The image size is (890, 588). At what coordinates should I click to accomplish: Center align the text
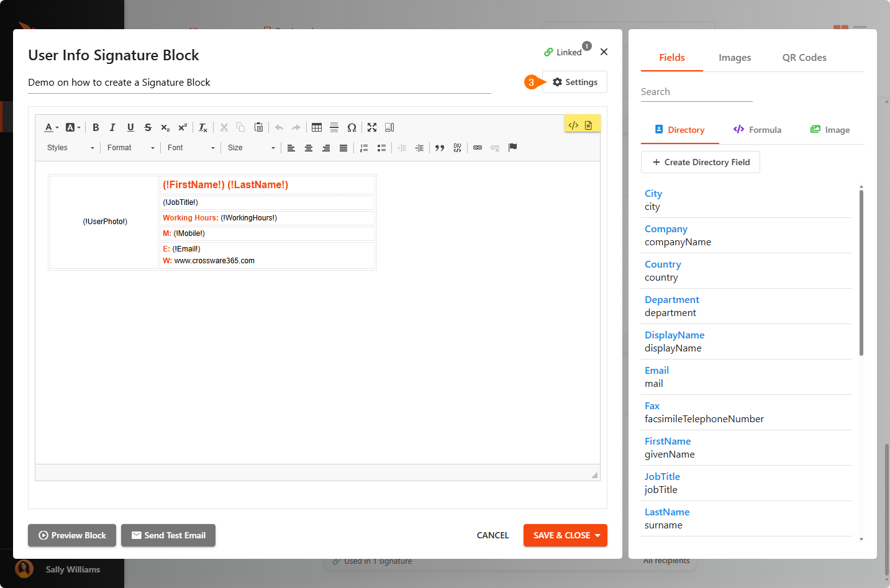(x=309, y=148)
